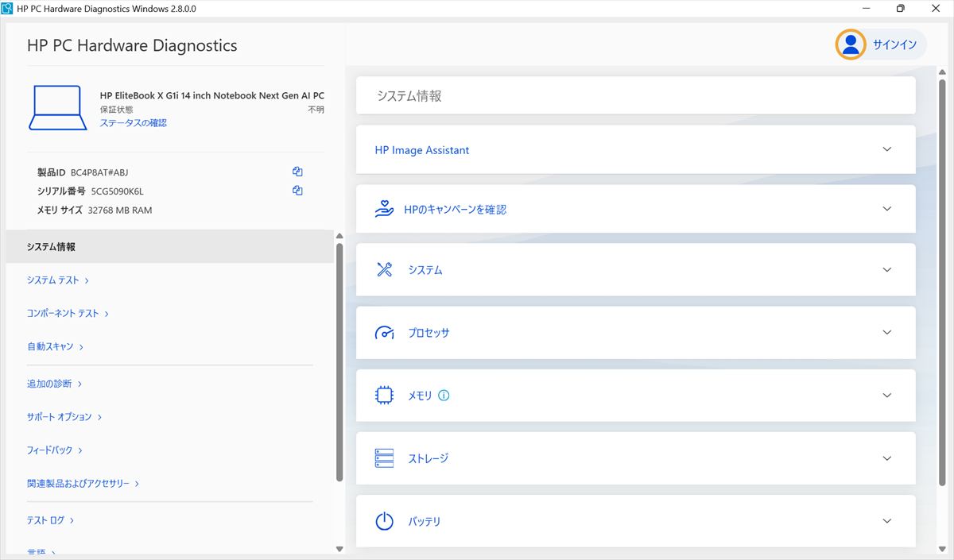Click the laptop illustration icon
954x560 pixels.
click(x=58, y=107)
